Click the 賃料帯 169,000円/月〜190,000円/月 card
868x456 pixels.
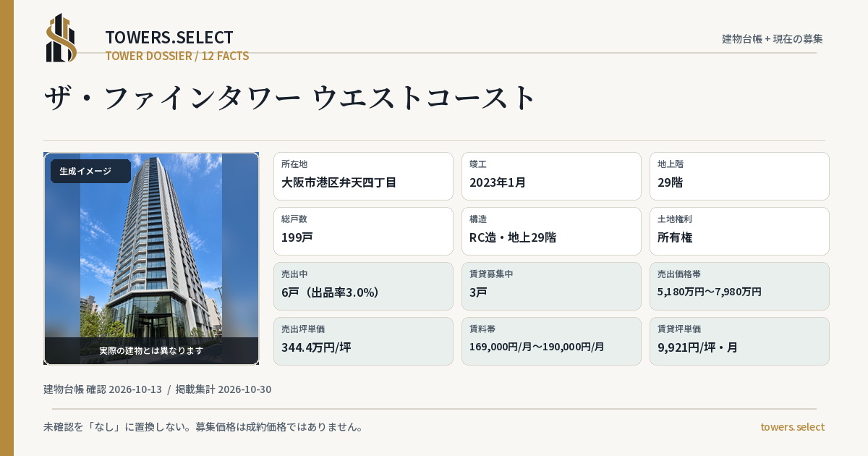(x=551, y=341)
